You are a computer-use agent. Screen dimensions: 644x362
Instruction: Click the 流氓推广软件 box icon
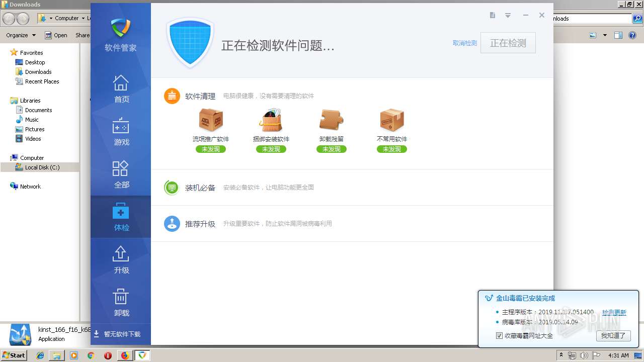[x=211, y=121]
